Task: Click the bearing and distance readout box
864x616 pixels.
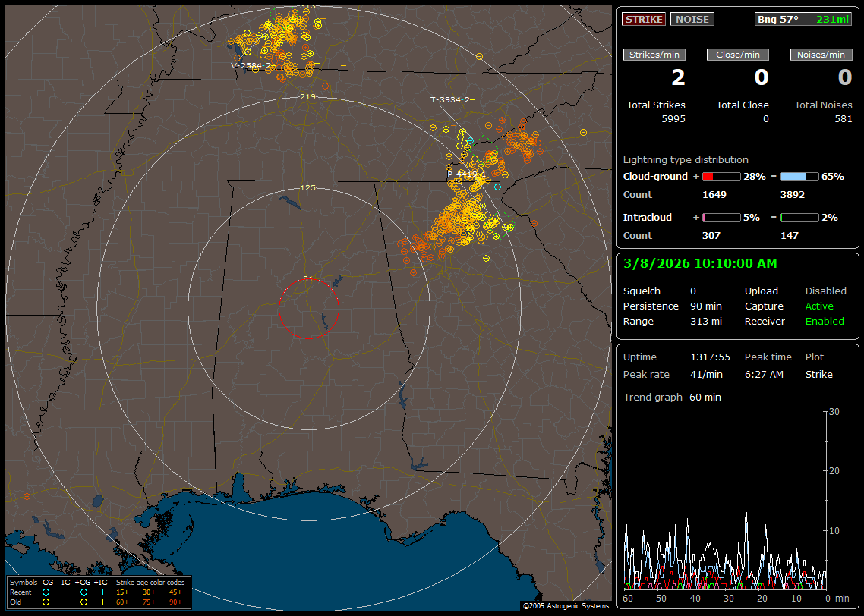Action: tap(803, 19)
